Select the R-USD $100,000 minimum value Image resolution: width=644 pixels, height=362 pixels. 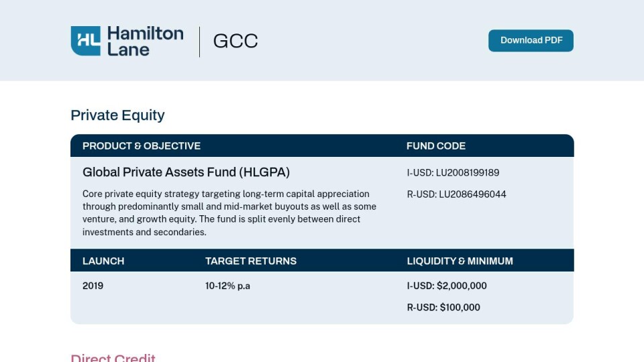pyautogui.click(x=443, y=308)
